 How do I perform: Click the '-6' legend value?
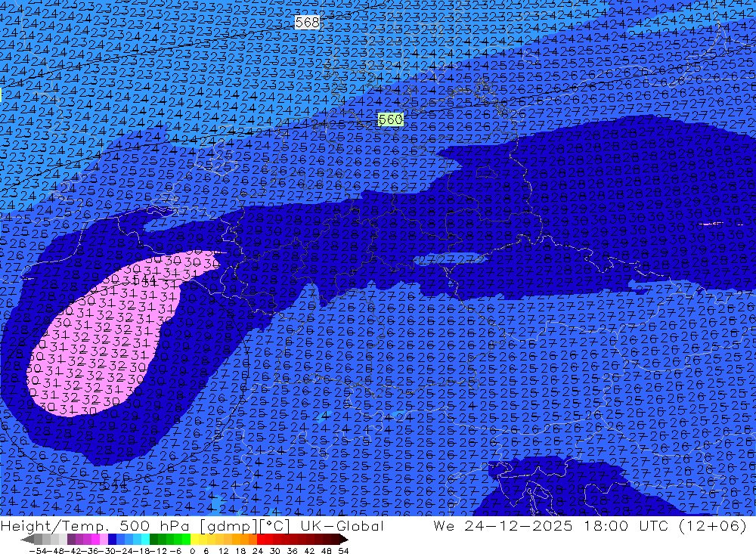tap(175, 551)
